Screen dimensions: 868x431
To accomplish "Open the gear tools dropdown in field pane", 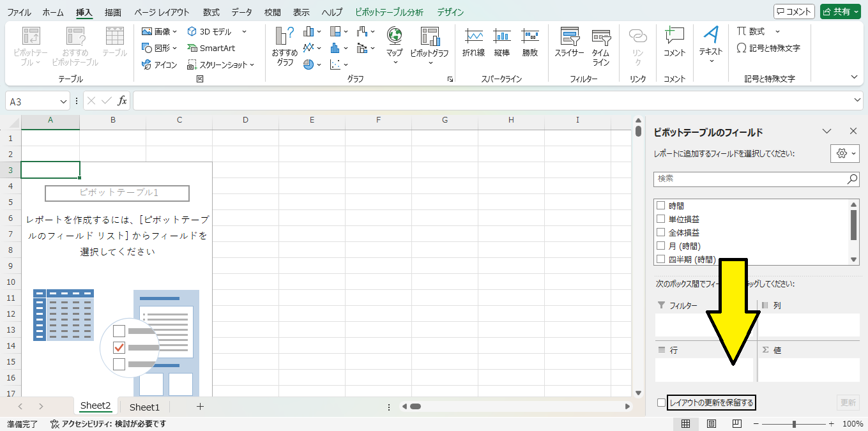I will (x=845, y=154).
